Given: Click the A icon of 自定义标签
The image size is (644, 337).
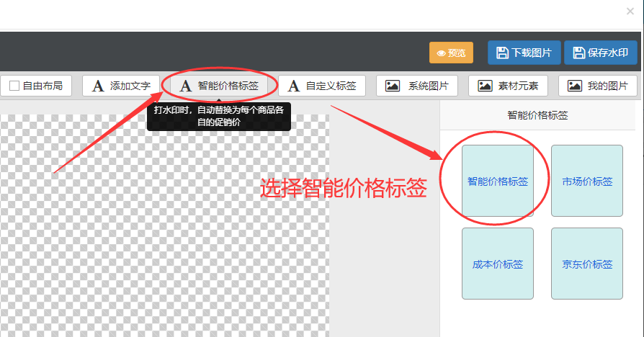Looking at the screenshot, I should (293, 86).
